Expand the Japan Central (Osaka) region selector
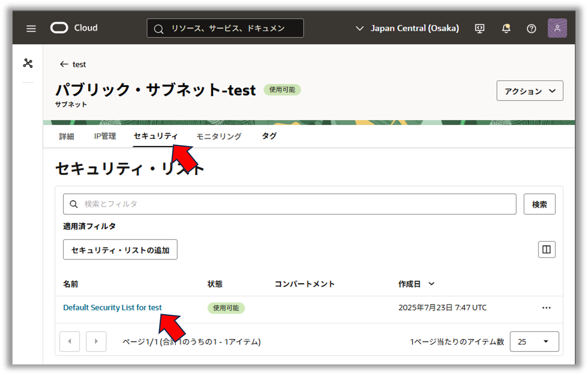 [407, 28]
